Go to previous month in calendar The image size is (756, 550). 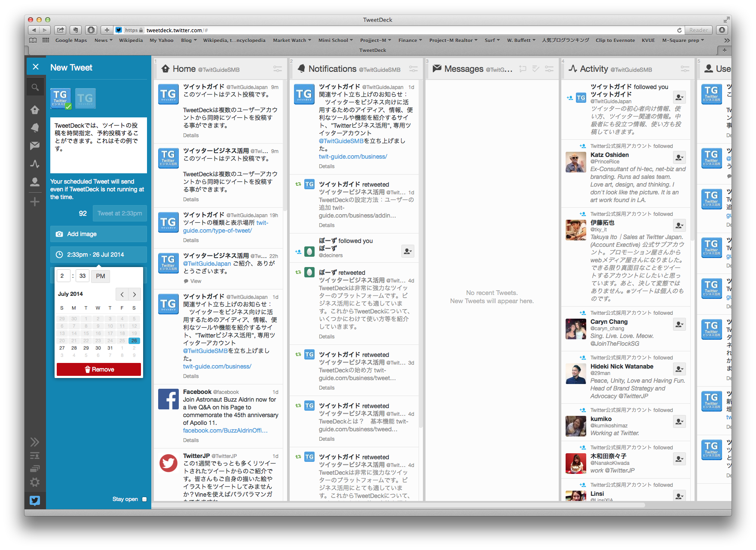coord(122,295)
